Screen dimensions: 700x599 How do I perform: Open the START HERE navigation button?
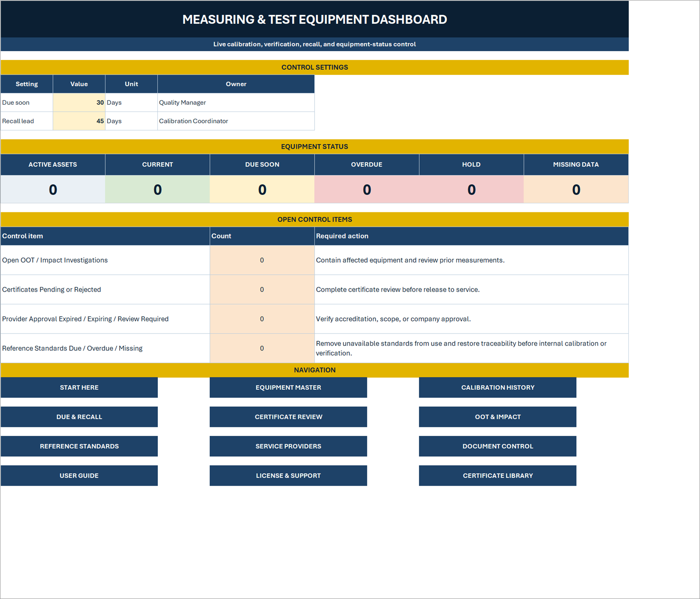coord(79,388)
